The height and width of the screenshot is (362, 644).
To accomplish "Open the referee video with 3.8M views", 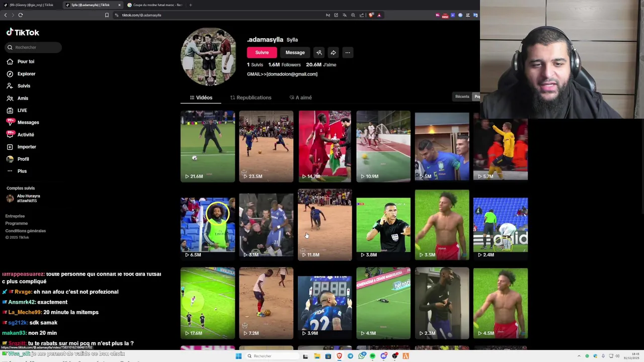I will point(383,225).
